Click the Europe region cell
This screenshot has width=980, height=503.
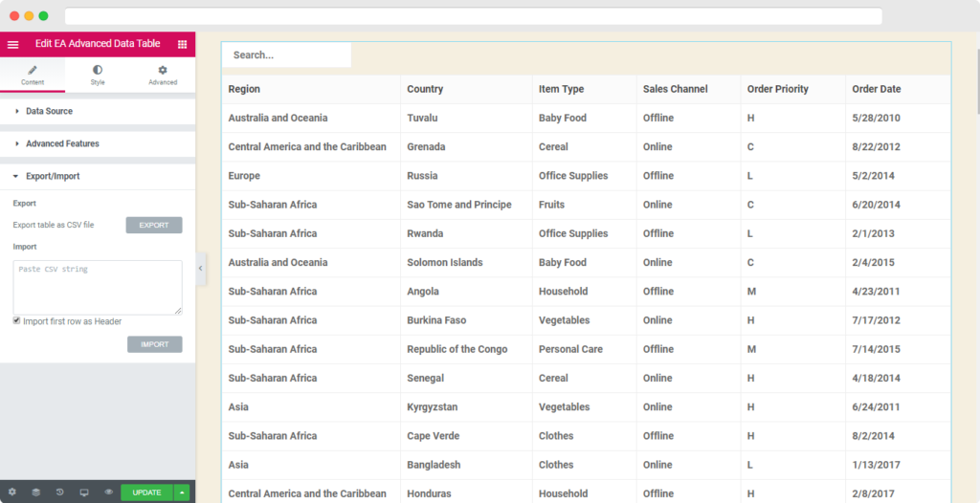click(x=311, y=176)
